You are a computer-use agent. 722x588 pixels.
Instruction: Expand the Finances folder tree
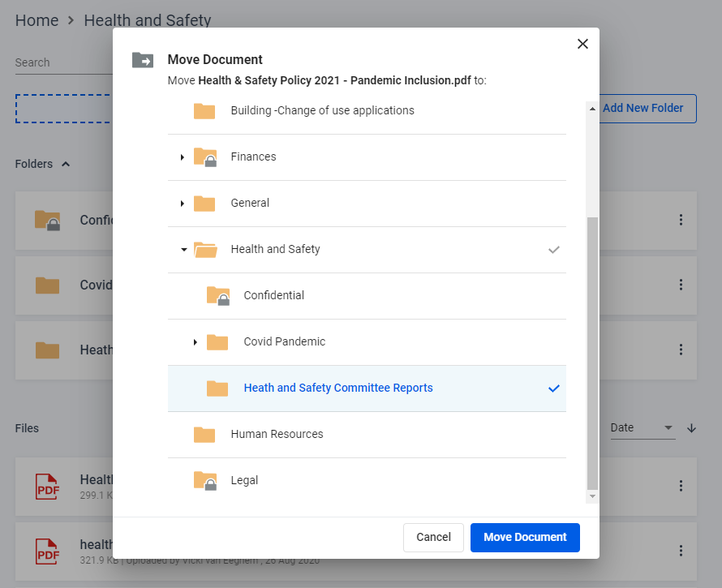183,157
